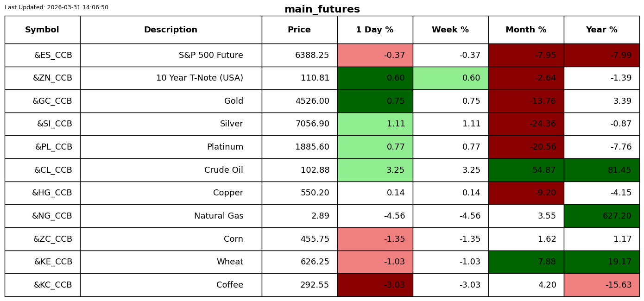Click the Symbol column header
644x301 pixels.
pos(42,30)
